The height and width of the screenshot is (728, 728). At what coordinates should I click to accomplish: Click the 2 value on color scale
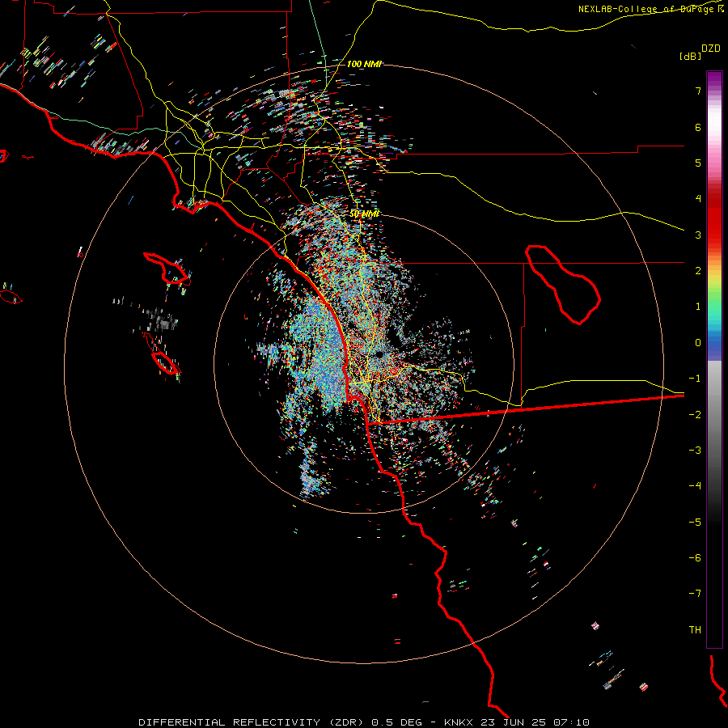(x=698, y=271)
